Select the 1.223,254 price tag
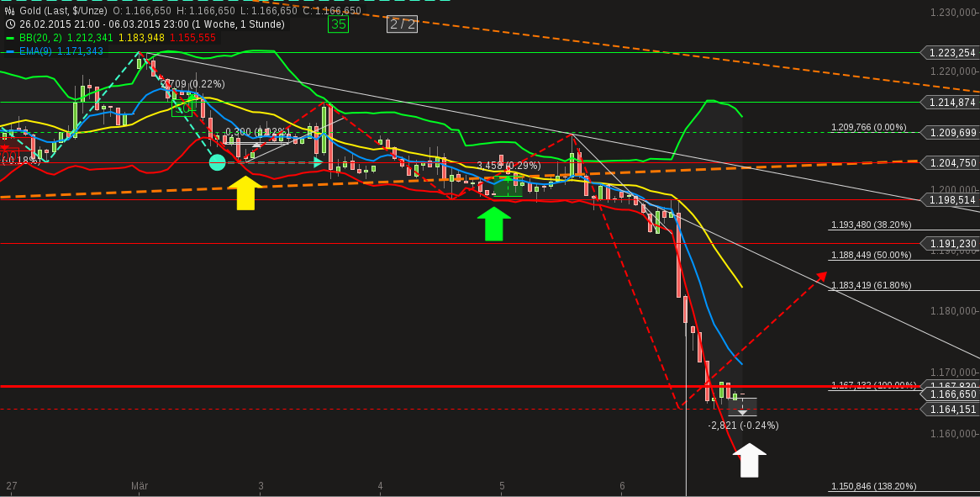The width and height of the screenshot is (980, 497). [949, 53]
